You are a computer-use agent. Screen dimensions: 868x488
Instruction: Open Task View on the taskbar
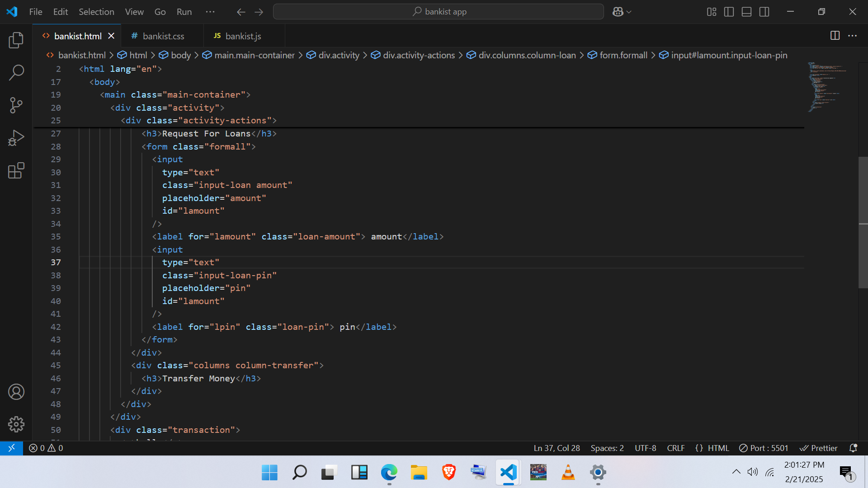329,473
